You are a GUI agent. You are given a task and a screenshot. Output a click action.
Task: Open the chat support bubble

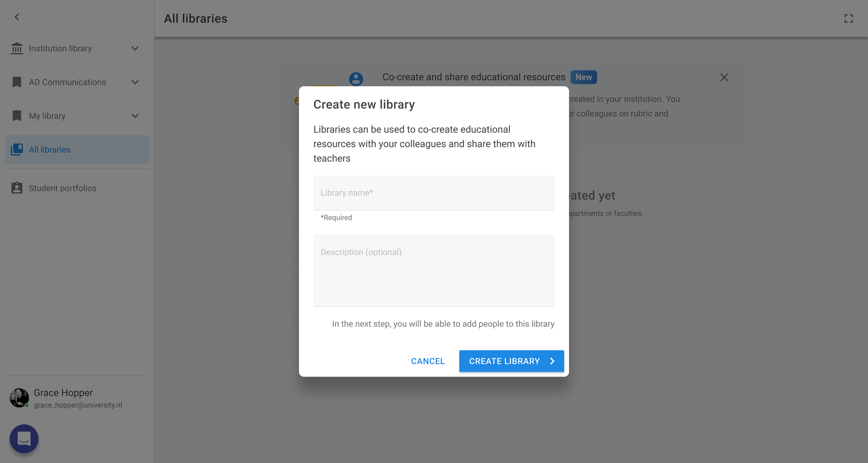click(x=24, y=439)
